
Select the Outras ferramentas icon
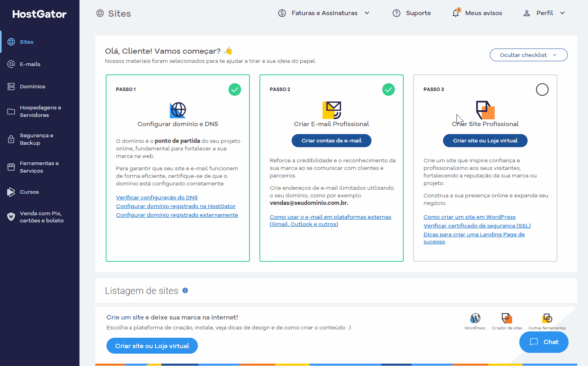[547, 318]
